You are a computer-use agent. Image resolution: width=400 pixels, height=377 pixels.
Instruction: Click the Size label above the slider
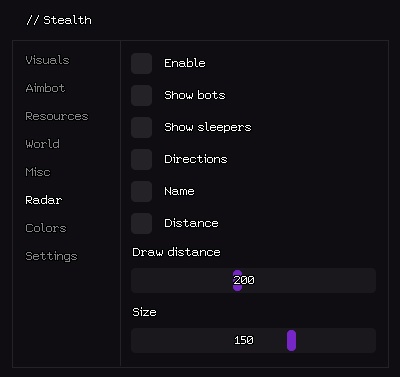[144, 312]
